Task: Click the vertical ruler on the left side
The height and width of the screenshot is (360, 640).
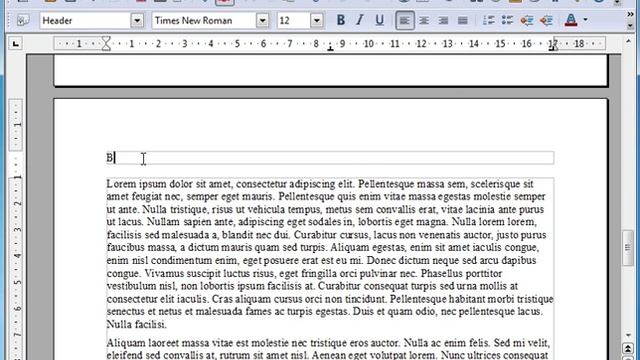Action: coord(16,229)
